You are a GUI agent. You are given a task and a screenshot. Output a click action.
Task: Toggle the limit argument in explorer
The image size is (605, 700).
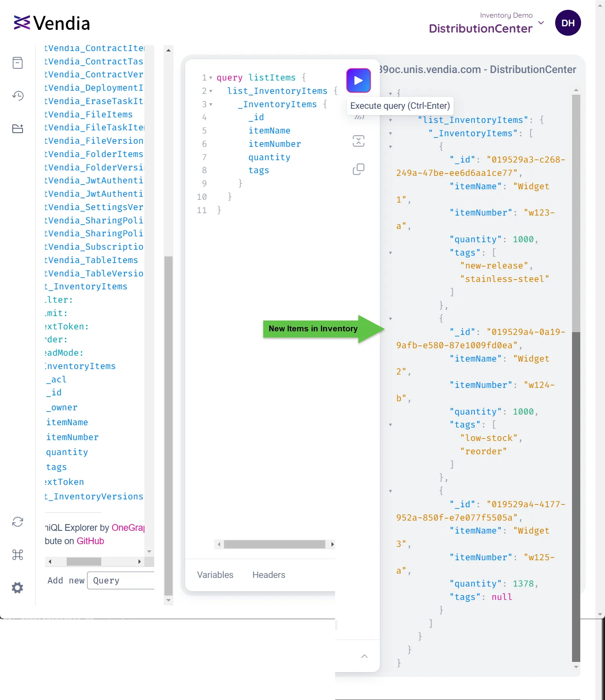pyautogui.click(x=56, y=313)
